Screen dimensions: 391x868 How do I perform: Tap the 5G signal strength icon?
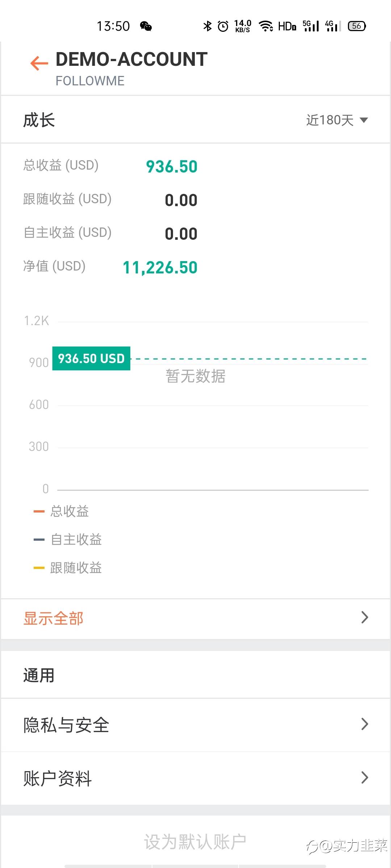coord(311,26)
